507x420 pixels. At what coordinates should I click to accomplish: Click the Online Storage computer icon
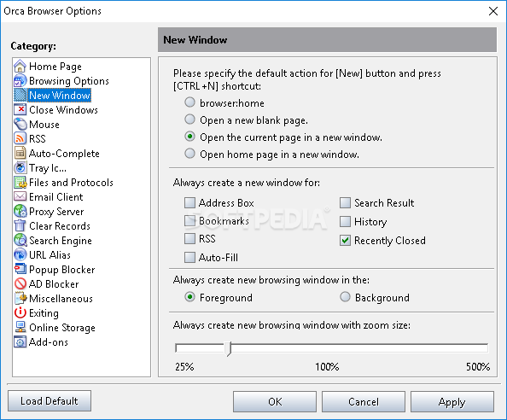click(x=20, y=327)
